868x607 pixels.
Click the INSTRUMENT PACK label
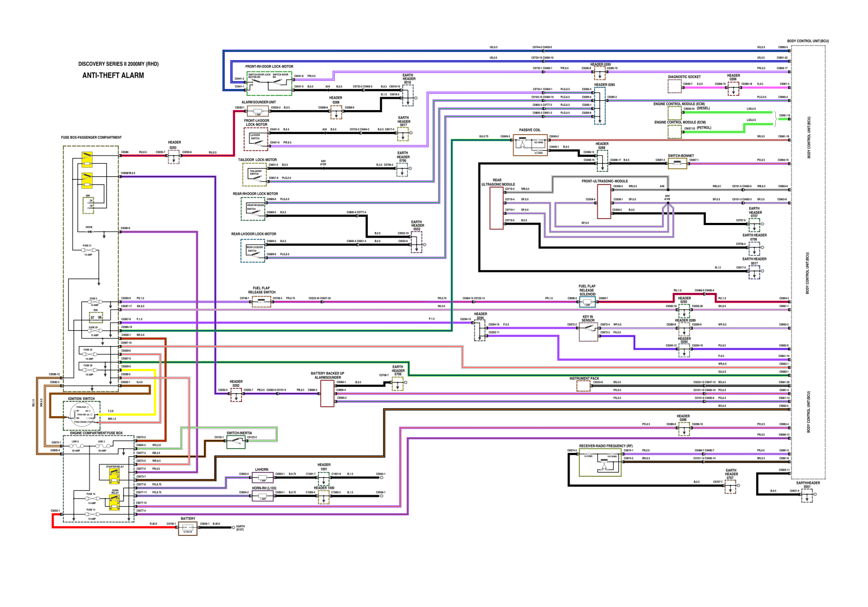point(584,379)
